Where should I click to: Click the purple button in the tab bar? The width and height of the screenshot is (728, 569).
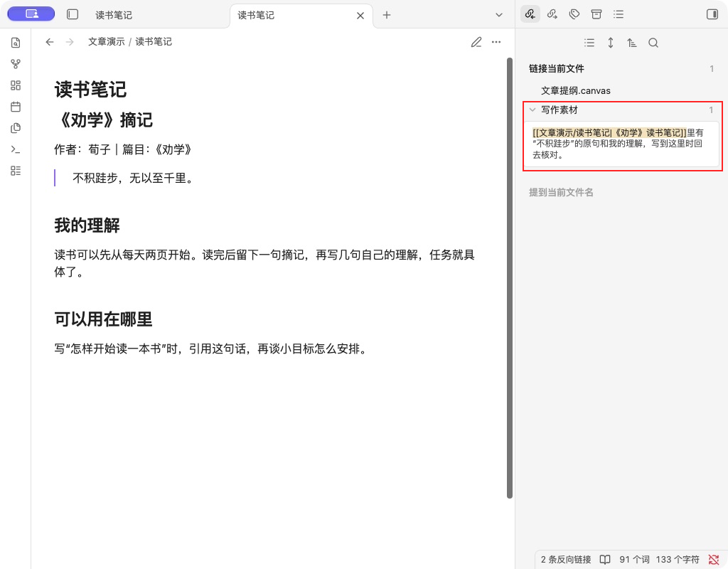tap(31, 14)
